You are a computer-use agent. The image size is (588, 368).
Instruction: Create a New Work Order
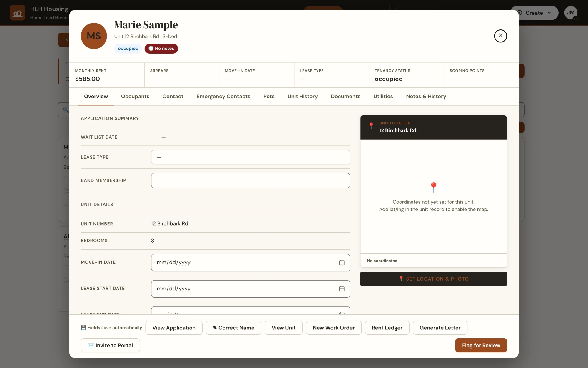[334, 328]
